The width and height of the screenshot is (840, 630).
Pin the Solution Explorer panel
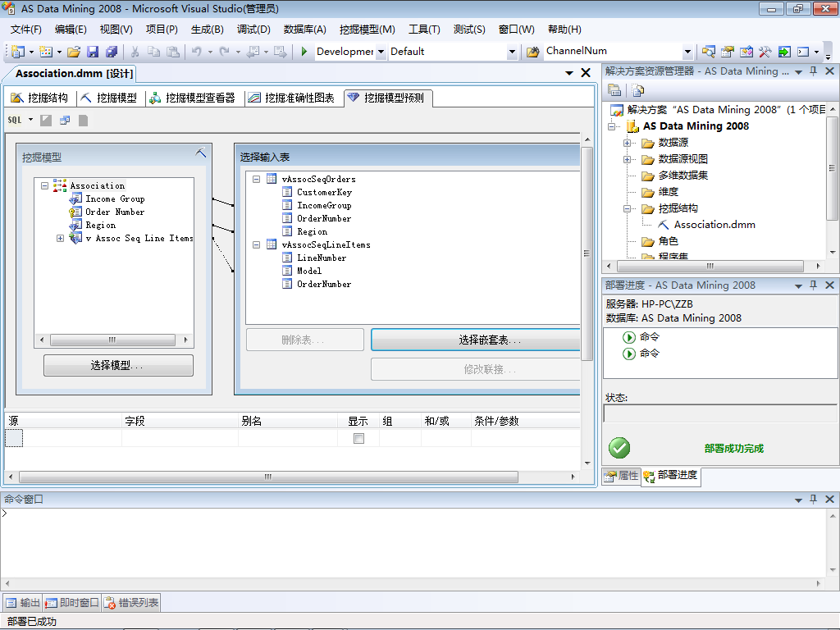pyautogui.click(x=813, y=71)
